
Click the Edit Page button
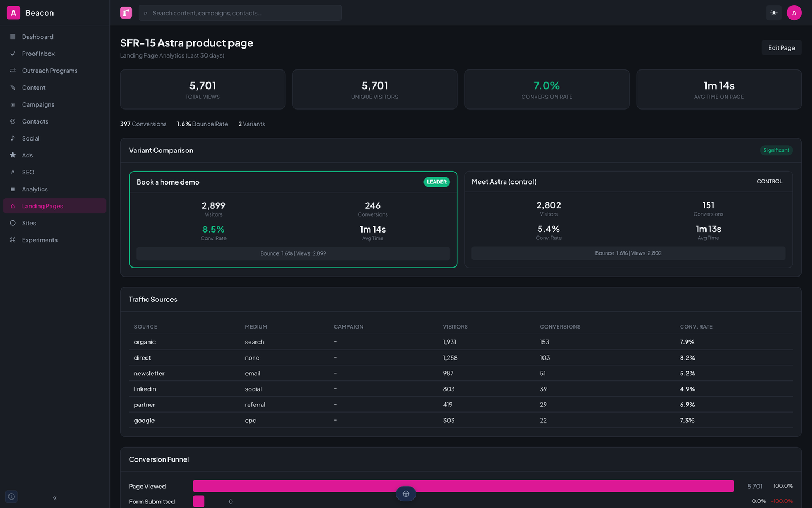pos(782,48)
